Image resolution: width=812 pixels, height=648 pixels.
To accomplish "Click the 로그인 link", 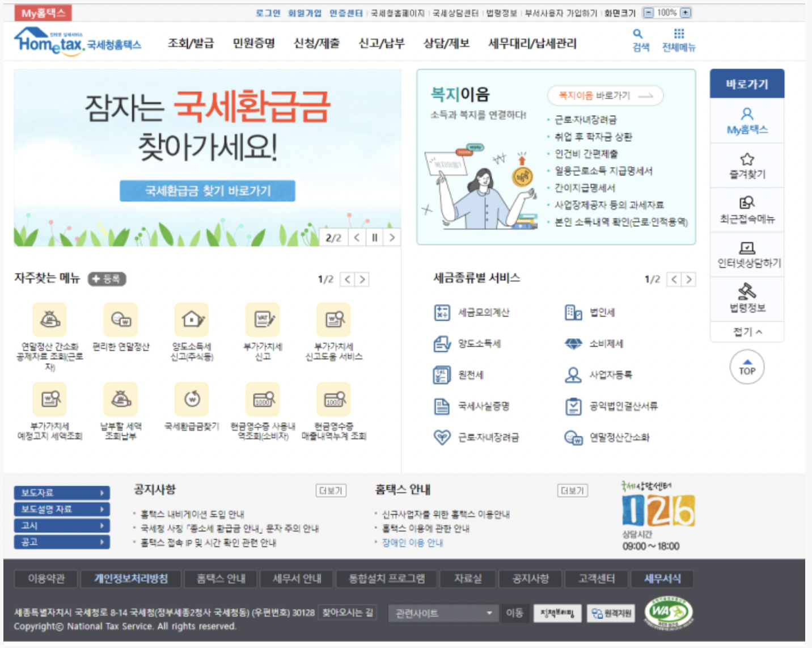I will [x=272, y=12].
